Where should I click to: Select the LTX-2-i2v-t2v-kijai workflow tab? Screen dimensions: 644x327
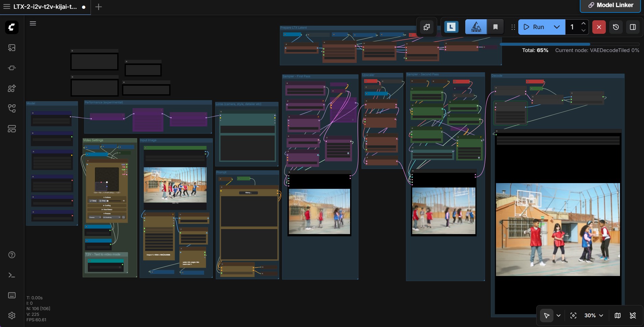point(45,7)
